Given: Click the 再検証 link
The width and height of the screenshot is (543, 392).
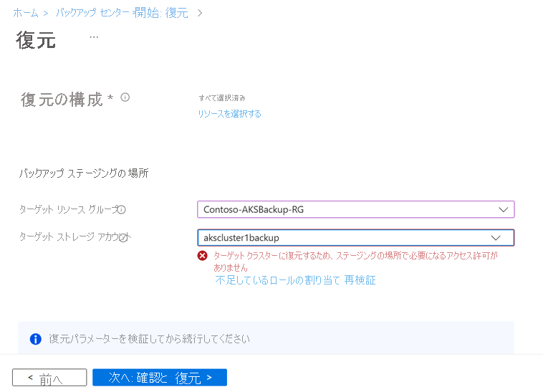Looking at the screenshot, I should click(360, 279).
